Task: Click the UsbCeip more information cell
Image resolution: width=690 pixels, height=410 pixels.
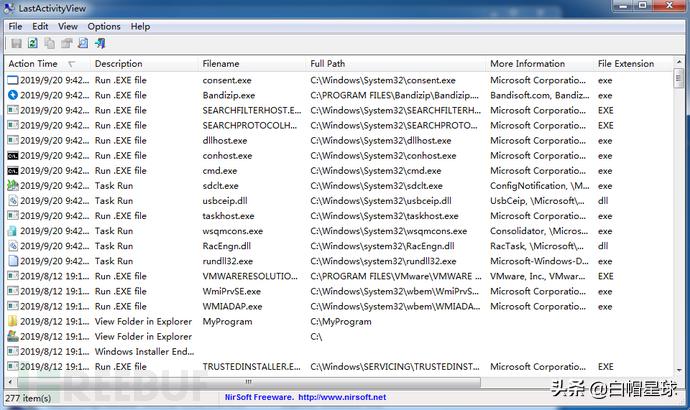Action: click(x=537, y=201)
